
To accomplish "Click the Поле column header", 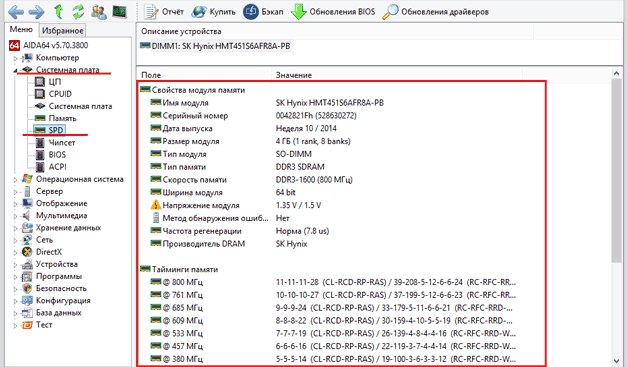I will click(204, 75).
